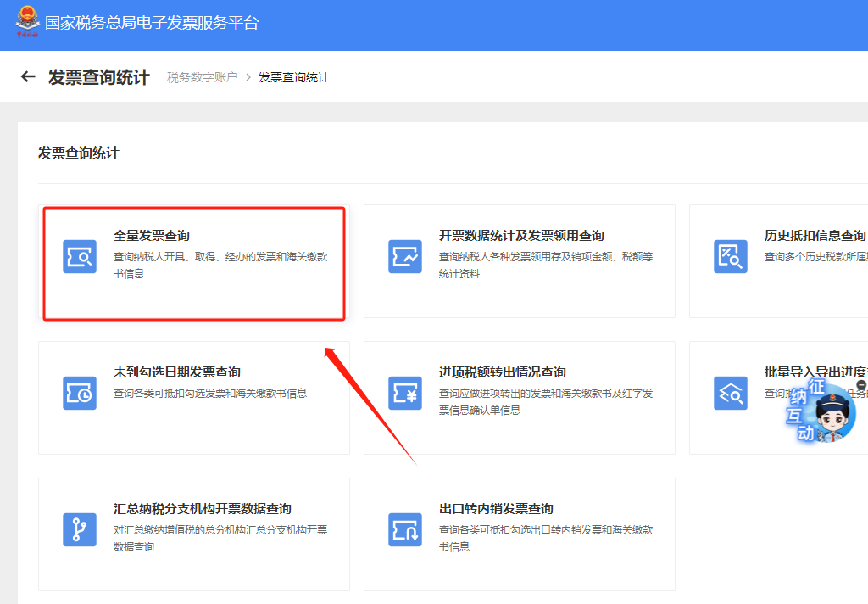Click the 全量发票查询 magnifier ticket icon
The width and height of the screenshot is (868, 604).
(x=80, y=256)
